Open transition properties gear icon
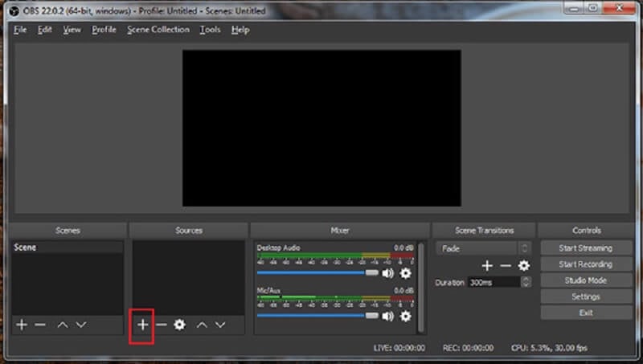The width and height of the screenshot is (643, 364). tap(524, 266)
